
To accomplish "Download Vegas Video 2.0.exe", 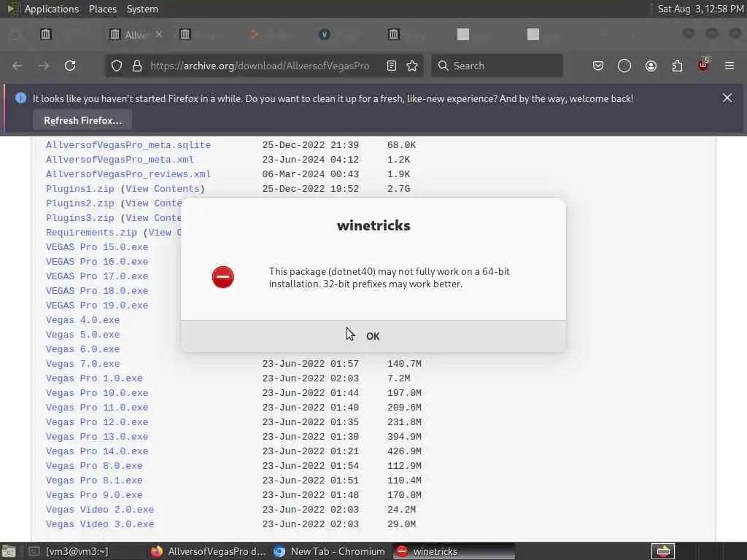I will click(99, 510).
